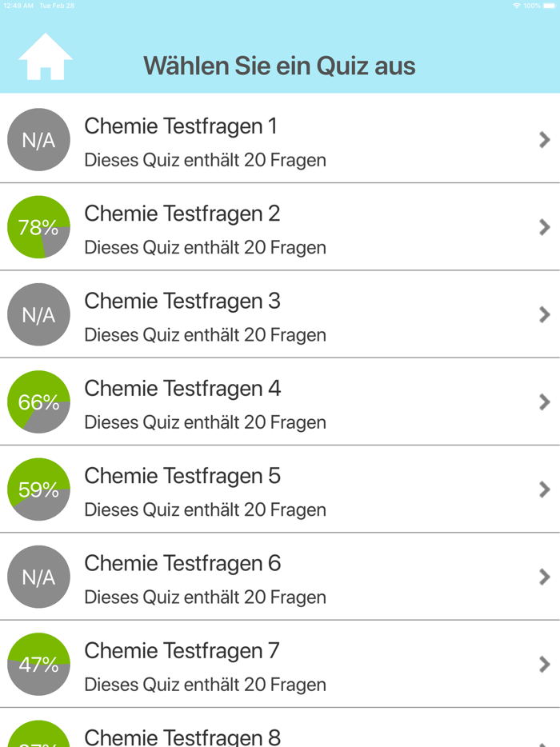
Task: Click the Wählen Sie ein Quiz aus title
Action: tap(280, 66)
